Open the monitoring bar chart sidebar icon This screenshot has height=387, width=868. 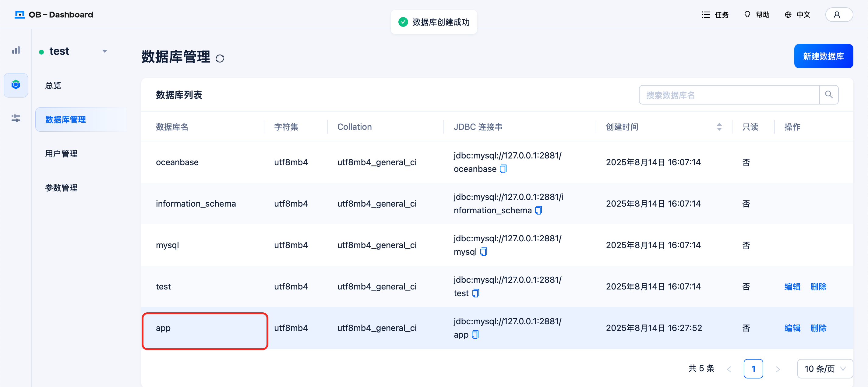click(16, 51)
